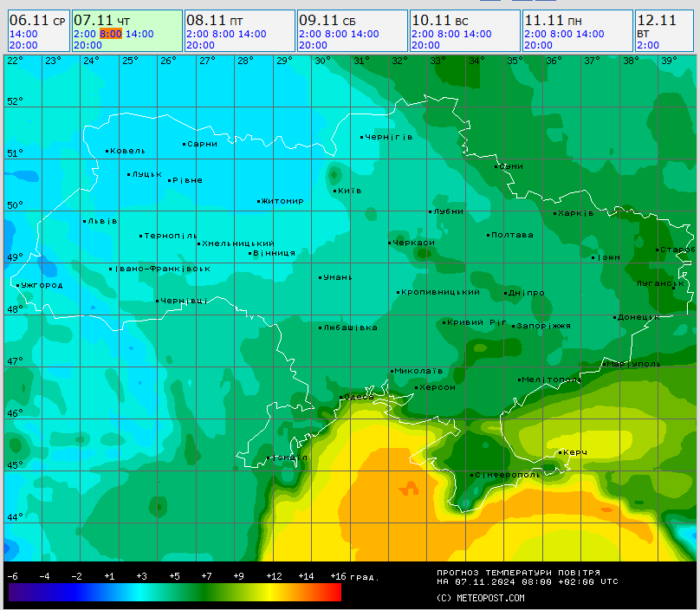Click the highlighted 8:00 time on 07.11

click(110, 34)
